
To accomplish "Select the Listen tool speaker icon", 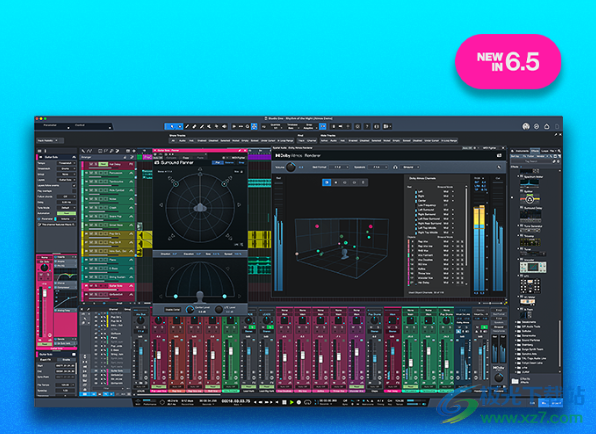I will pos(224,127).
